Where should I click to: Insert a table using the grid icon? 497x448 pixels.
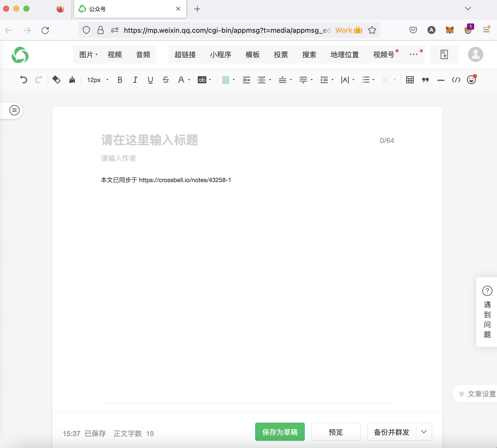[410, 80]
